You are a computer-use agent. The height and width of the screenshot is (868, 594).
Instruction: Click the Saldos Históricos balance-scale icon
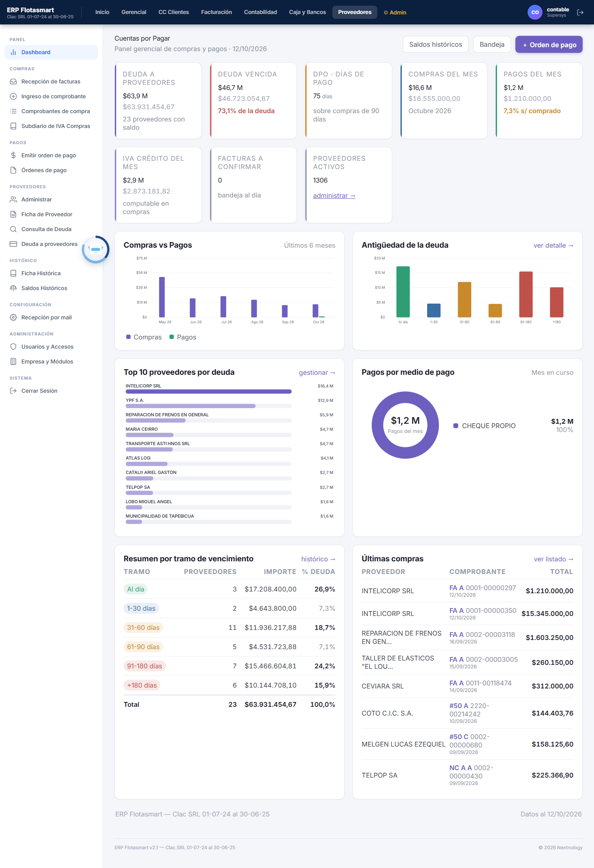click(13, 288)
